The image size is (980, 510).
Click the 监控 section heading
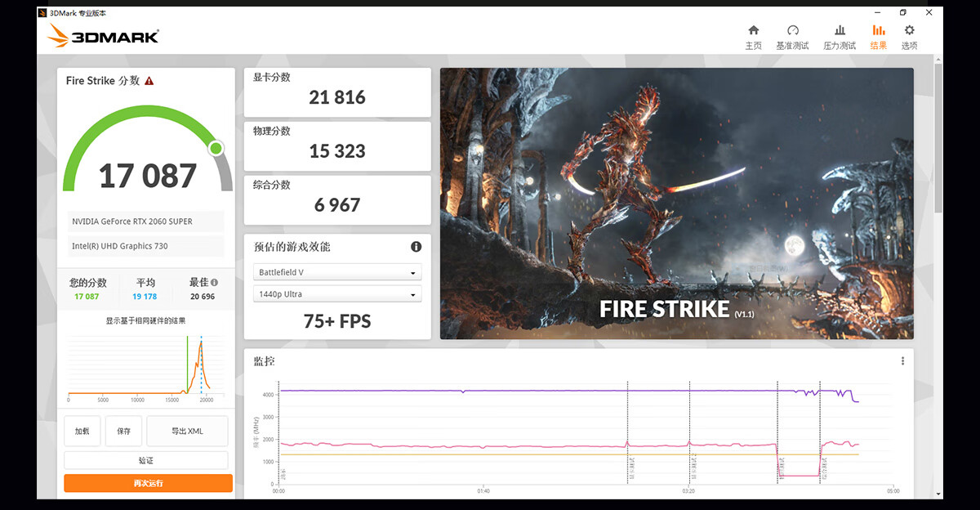(x=264, y=360)
